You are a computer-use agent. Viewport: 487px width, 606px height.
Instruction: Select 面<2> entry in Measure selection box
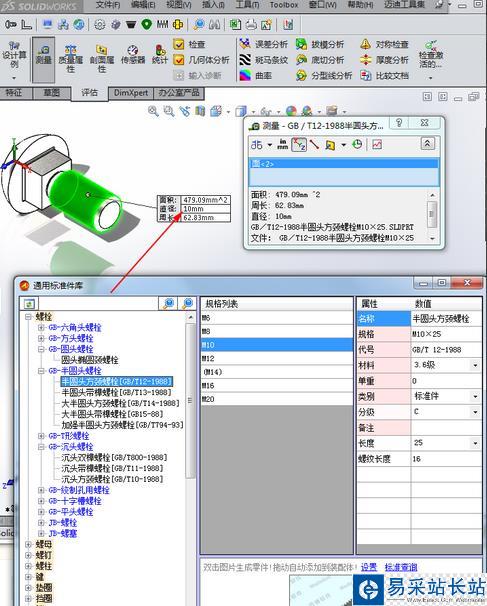point(344,163)
